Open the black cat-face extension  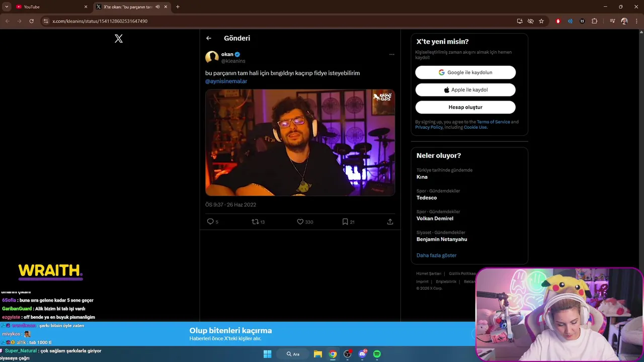[x=582, y=21]
